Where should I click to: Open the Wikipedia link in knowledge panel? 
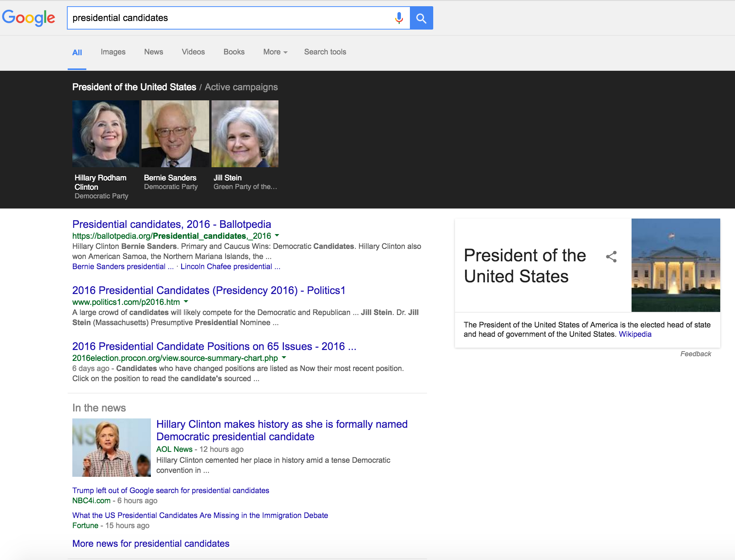point(635,334)
